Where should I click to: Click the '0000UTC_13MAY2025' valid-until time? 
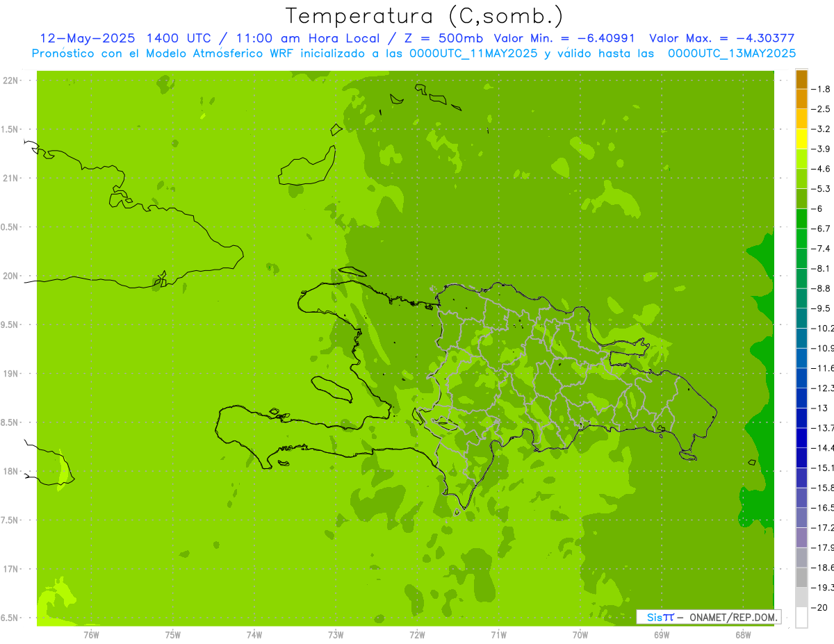(732, 53)
